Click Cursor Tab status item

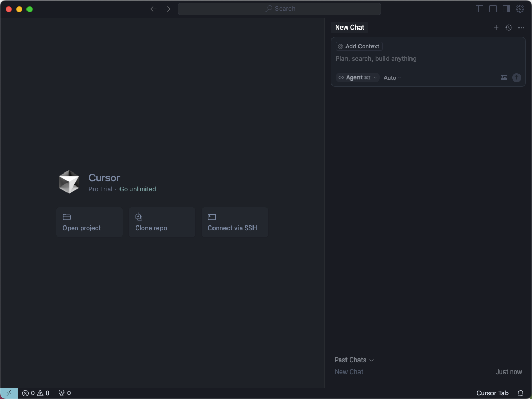click(x=493, y=393)
